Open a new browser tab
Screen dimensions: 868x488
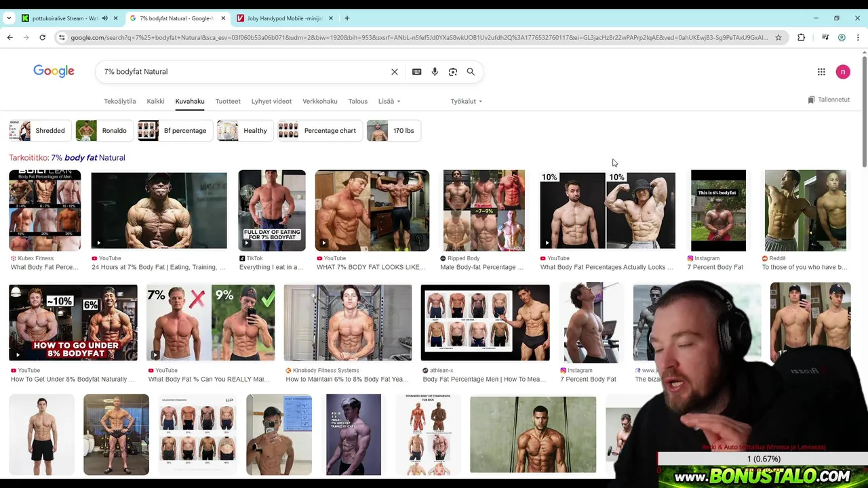347,18
